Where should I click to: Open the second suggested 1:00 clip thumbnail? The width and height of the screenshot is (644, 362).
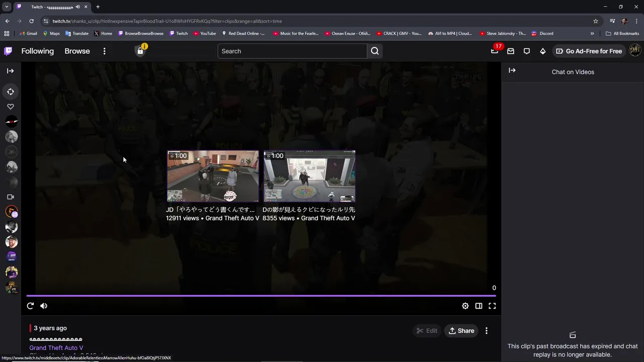coord(309,176)
